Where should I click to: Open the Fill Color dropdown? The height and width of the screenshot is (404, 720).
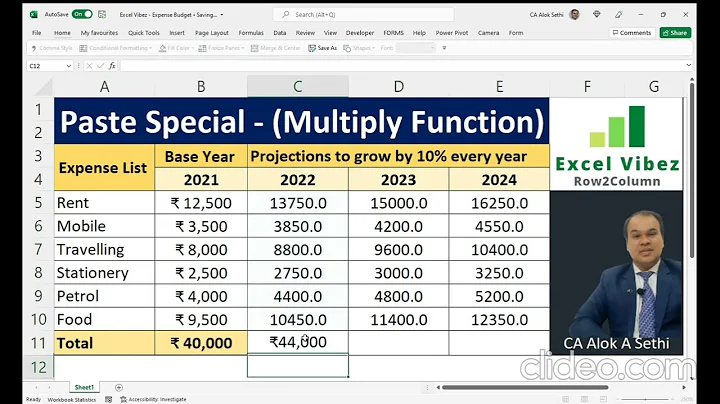click(x=176, y=48)
